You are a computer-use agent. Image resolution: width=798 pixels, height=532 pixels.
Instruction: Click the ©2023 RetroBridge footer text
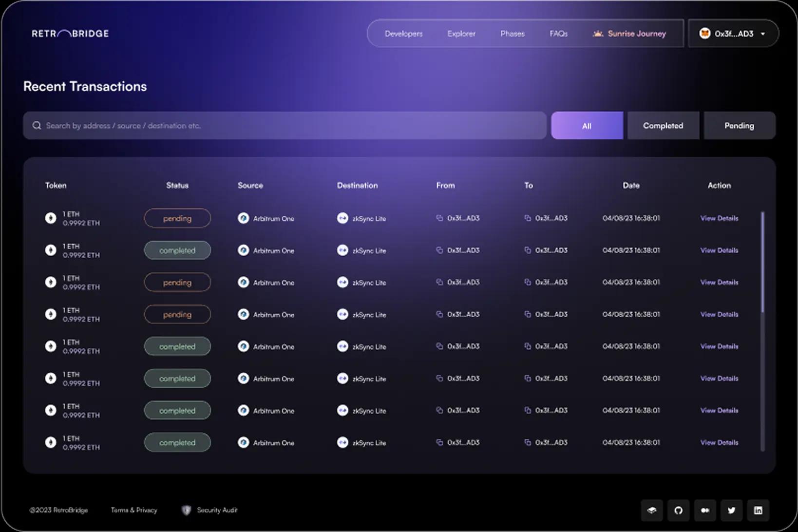click(x=58, y=510)
